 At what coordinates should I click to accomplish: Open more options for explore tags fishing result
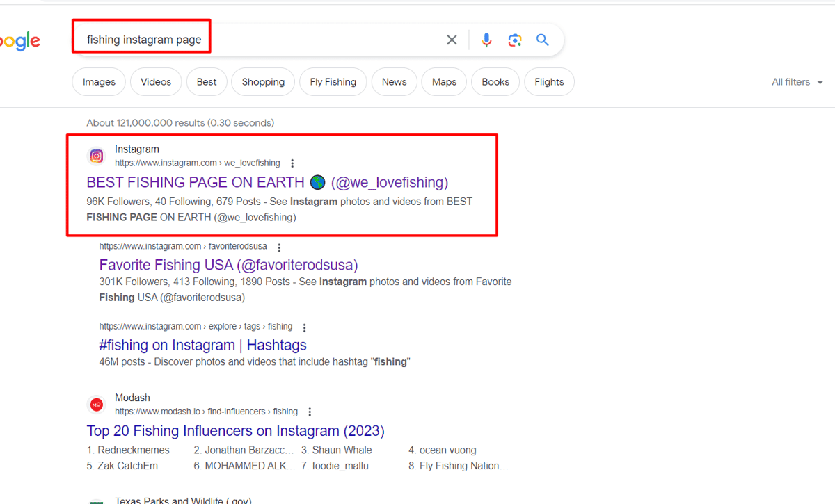[x=304, y=327]
